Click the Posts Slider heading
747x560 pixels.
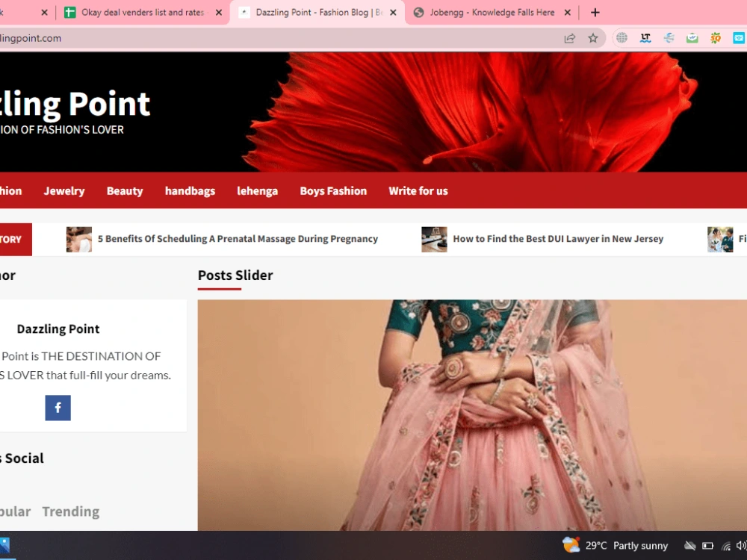[x=235, y=276]
